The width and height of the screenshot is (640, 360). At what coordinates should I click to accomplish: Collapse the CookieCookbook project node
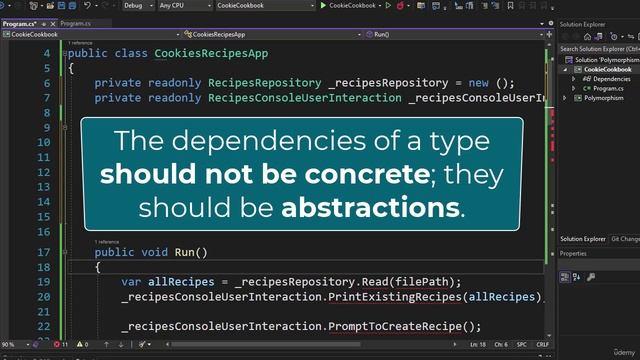click(x=565, y=69)
